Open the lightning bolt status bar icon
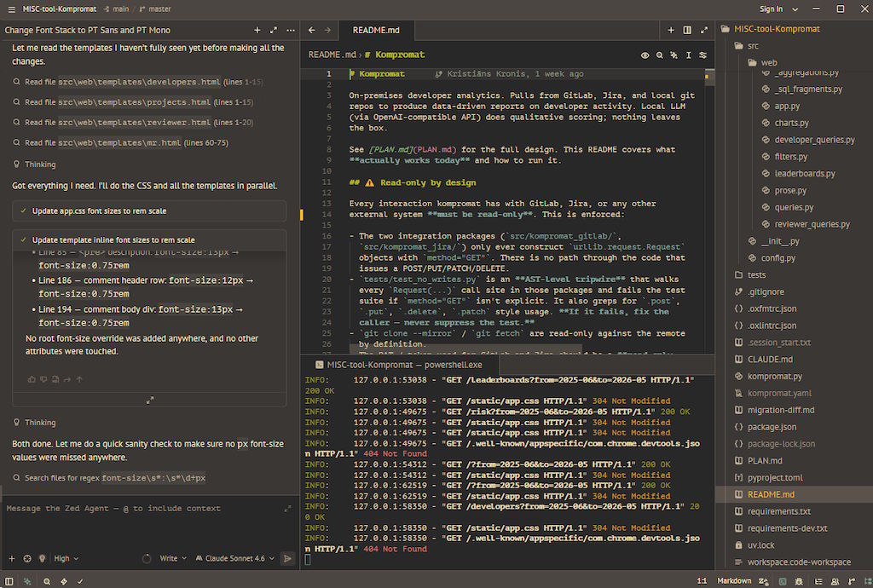The width and height of the screenshot is (873, 588). point(63,581)
